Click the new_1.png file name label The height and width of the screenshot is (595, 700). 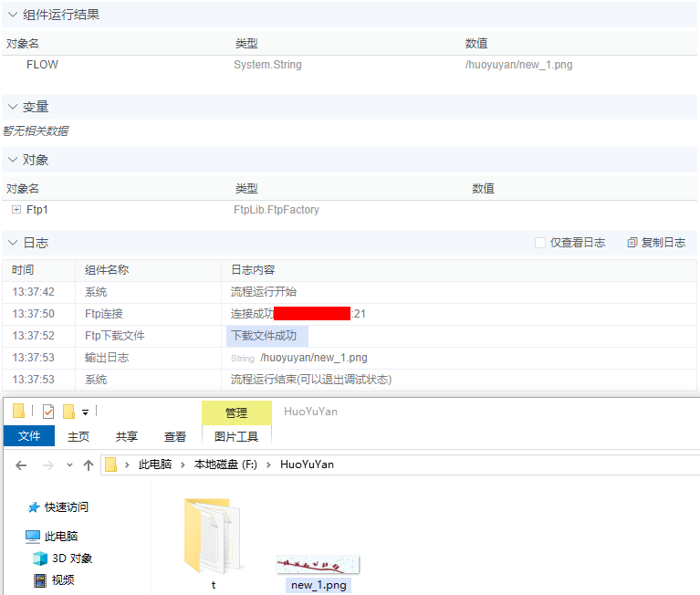point(319,585)
